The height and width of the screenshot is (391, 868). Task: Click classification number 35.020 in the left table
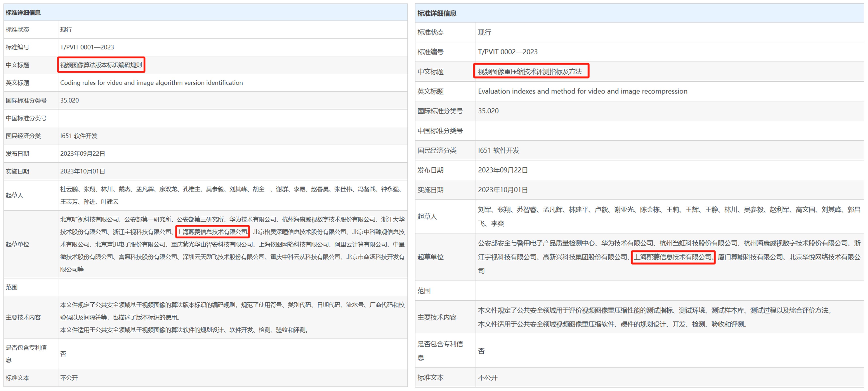(x=70, y=100)
